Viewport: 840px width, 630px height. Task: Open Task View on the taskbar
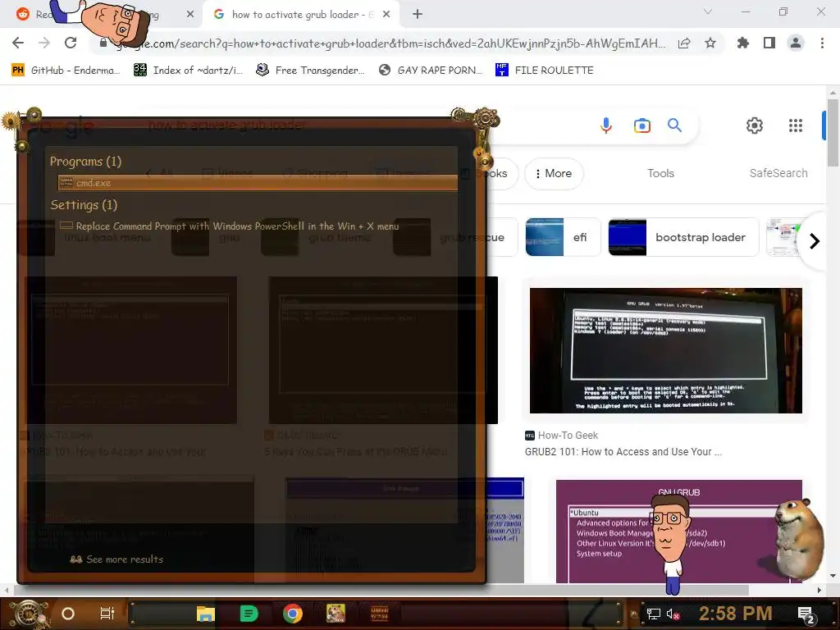coord(107,614)
